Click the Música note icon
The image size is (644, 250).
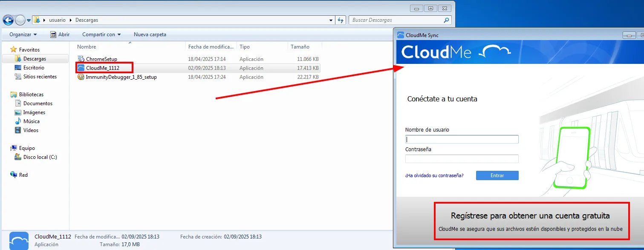point(18,121)
